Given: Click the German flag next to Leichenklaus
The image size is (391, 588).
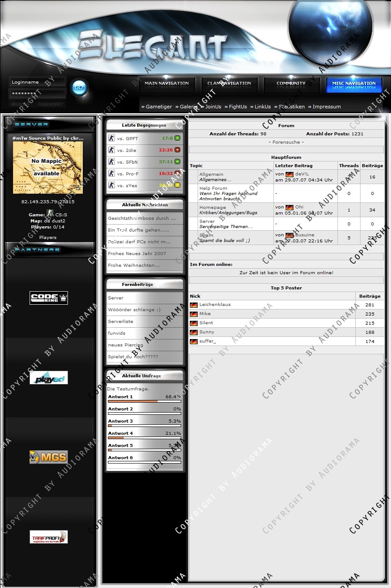Looking at the screenshot, I should click(x=194, y=305).
